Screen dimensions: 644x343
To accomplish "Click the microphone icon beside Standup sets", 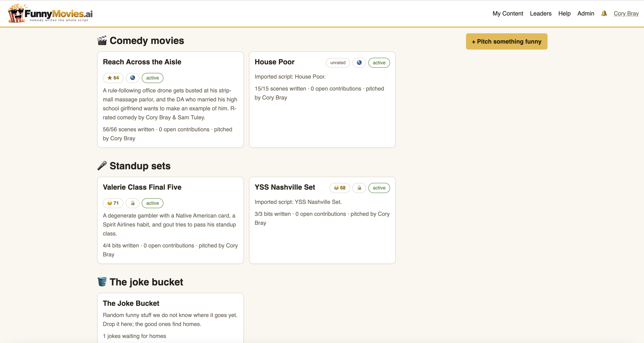I will (x=102, y=166).
